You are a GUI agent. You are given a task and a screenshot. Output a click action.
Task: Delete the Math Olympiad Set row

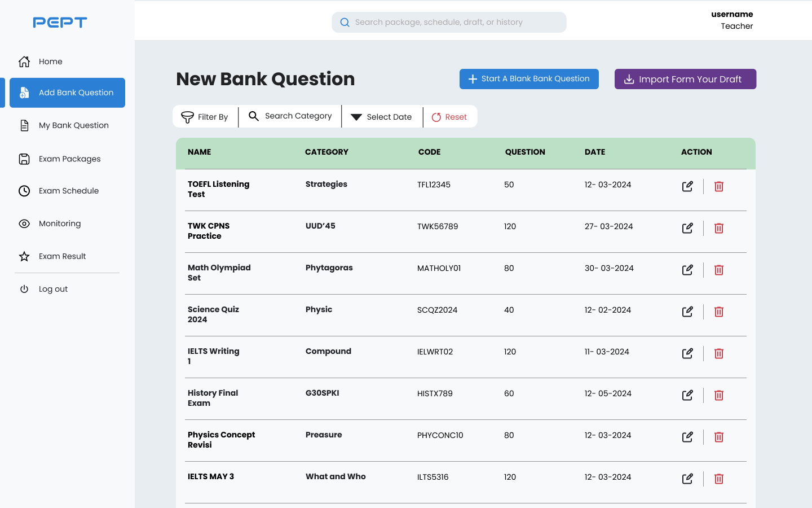719,270
